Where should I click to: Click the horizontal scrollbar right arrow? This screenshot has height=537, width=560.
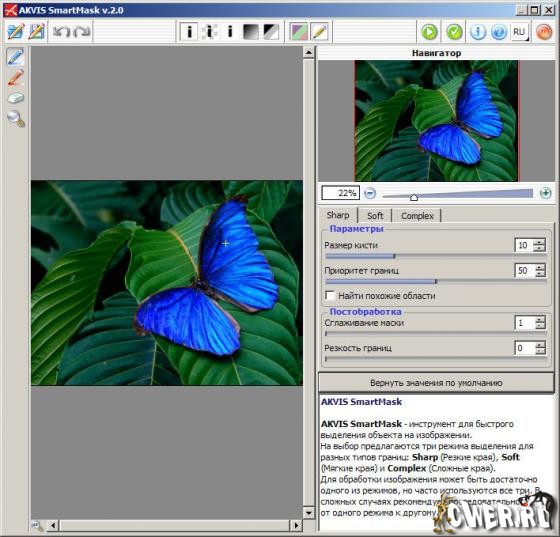[296, 525]
